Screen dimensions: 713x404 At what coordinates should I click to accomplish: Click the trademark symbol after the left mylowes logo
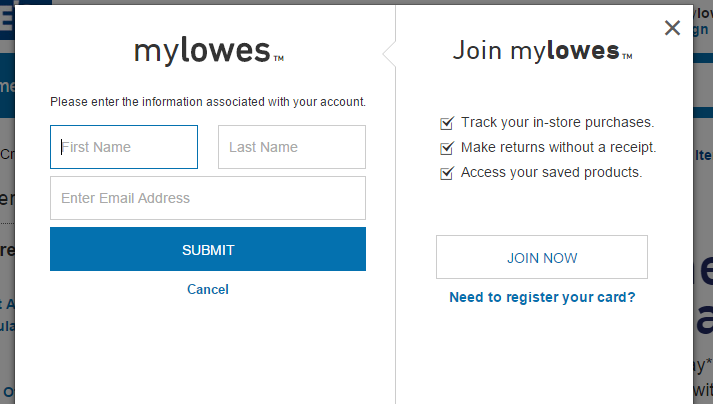[x=279, y=58]
